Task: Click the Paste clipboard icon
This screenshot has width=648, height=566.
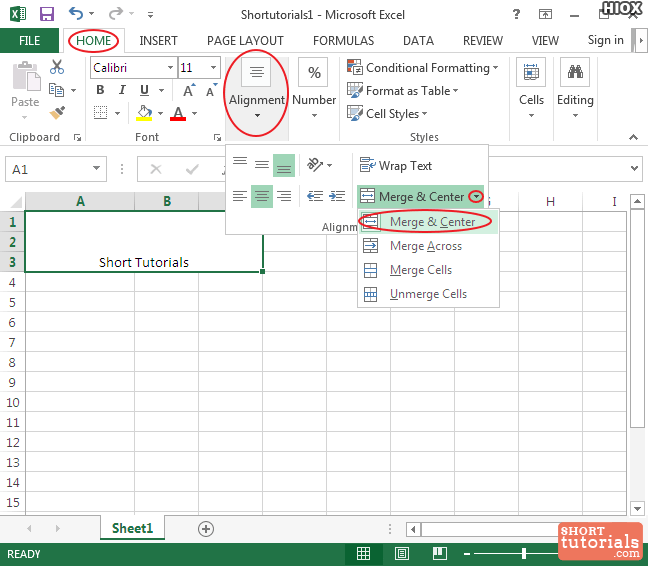Action: pos(26,77)
